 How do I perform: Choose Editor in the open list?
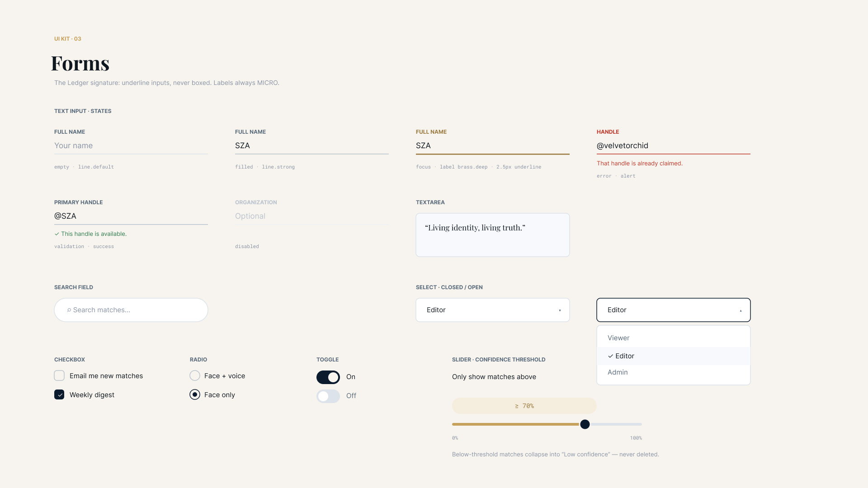(x=674, y=356)
